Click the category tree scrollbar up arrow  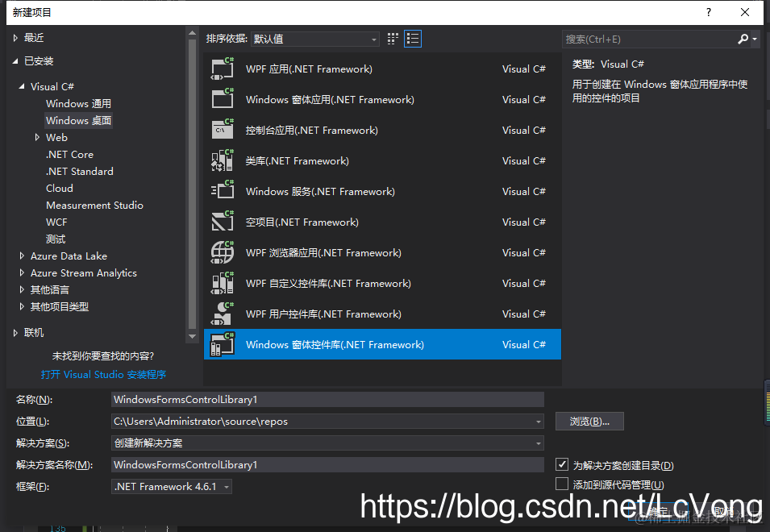coord(192,33)
